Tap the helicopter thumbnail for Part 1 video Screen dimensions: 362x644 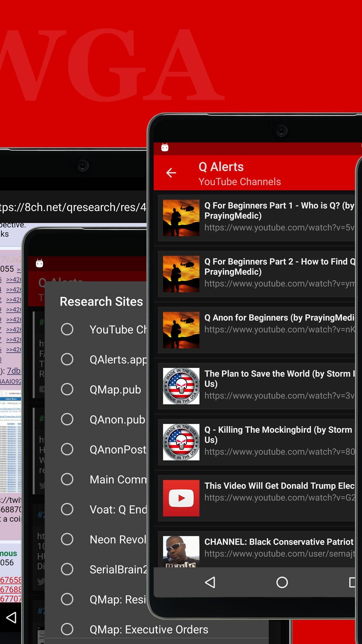(x=181, y=218)
